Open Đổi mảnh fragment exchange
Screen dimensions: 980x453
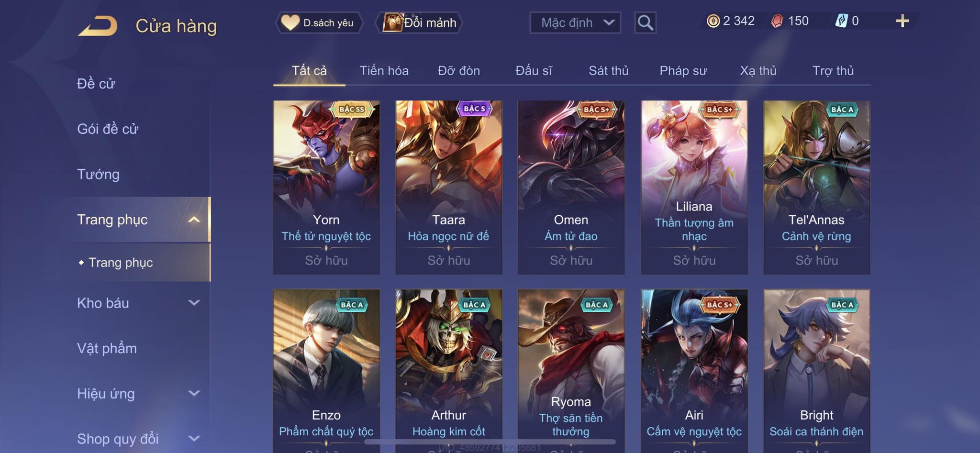click(420, 22)
